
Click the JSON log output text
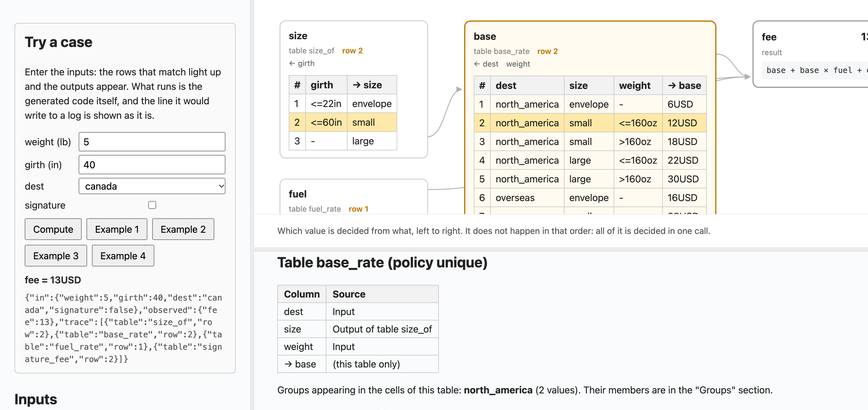click(x=123, y=328)
